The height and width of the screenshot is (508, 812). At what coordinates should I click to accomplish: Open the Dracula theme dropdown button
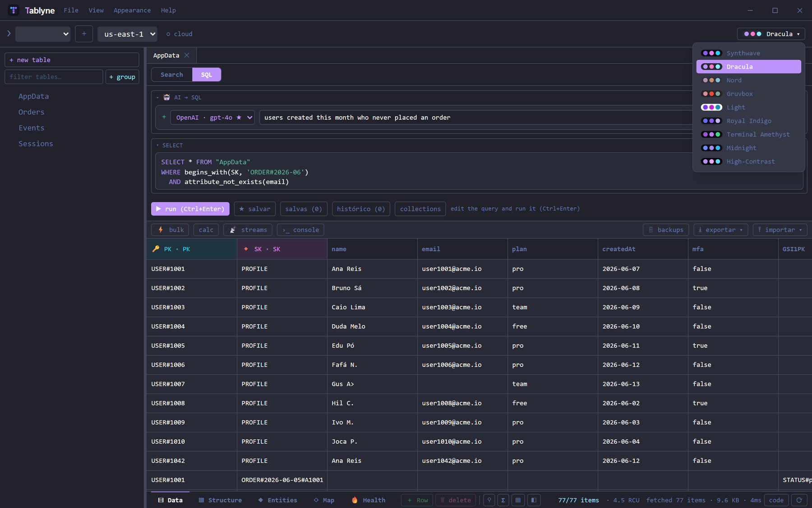coord(771,34)
